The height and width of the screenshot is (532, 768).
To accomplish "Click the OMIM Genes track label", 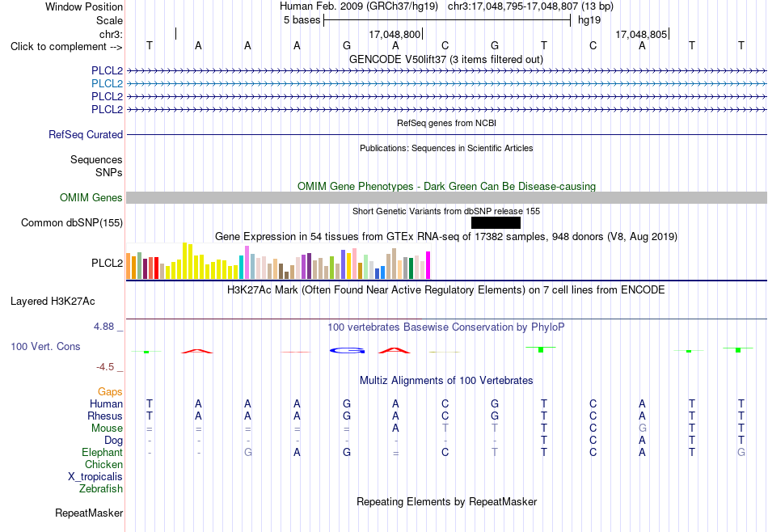I will point(91,198).
